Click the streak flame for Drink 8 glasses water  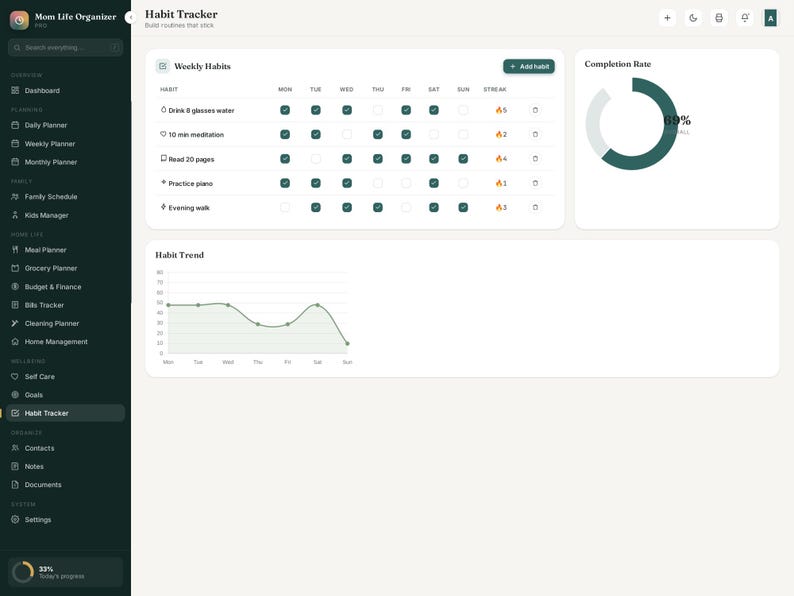[501, 110]
